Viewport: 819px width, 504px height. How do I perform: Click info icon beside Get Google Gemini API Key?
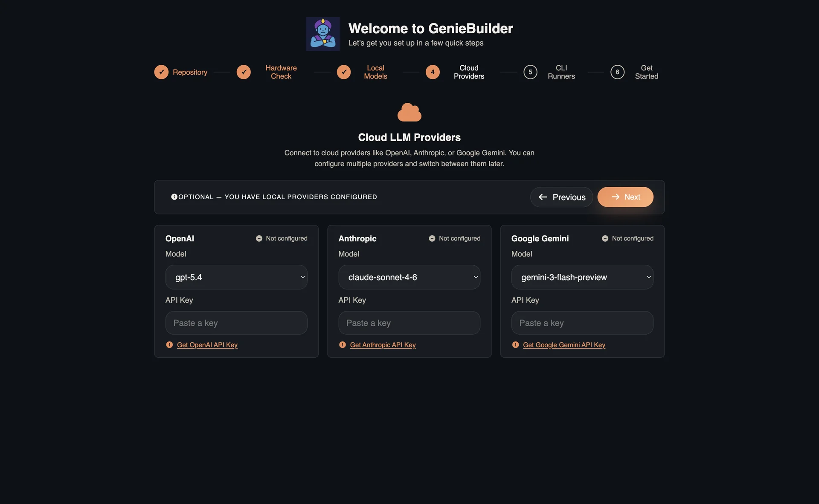[516, 345]
